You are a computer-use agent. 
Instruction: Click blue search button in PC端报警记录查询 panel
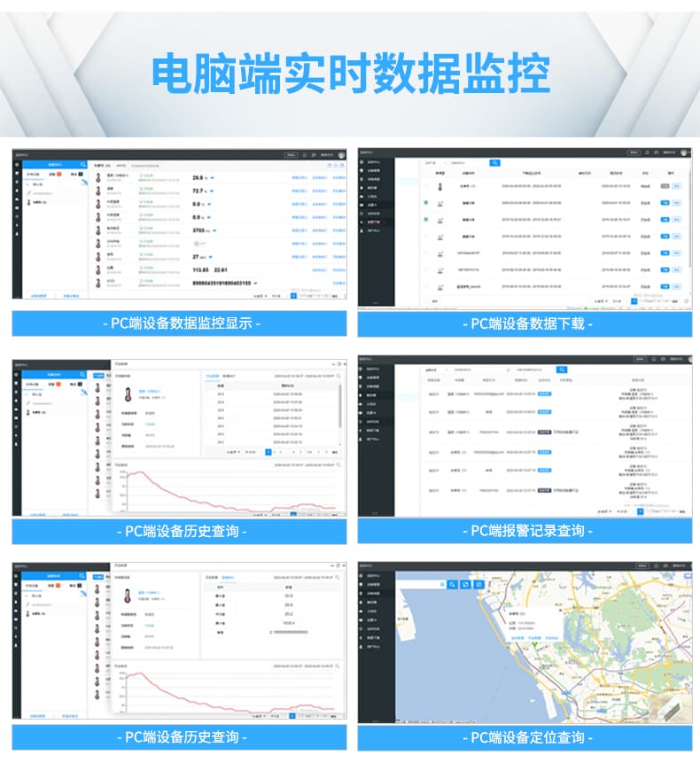[x=562, y=369]
